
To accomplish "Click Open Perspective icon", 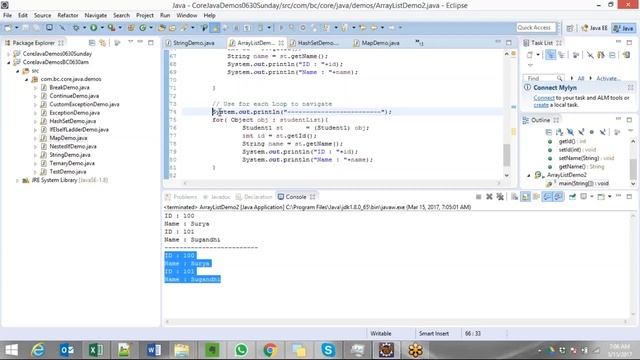I will [x=570, y=28].
